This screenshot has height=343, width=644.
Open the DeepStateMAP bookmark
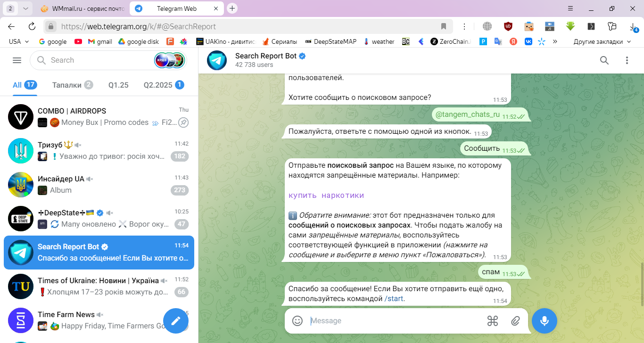(332, 41)
